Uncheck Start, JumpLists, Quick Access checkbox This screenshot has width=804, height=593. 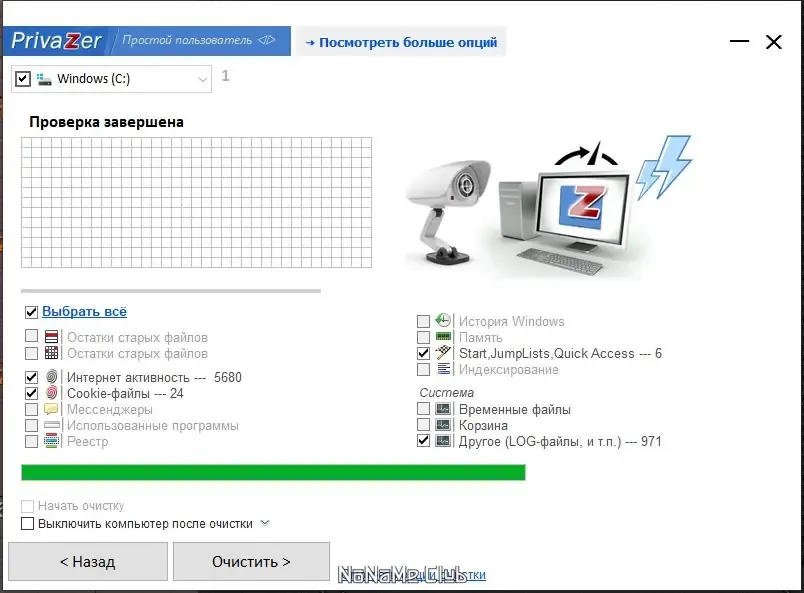click(x=423, y=353)
